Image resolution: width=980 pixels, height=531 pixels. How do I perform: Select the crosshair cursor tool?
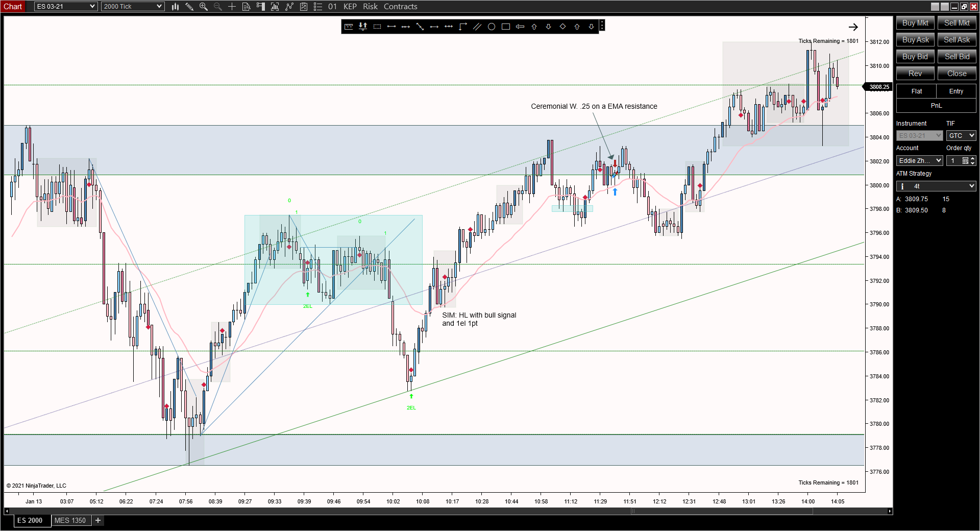(x=232, y=7)
